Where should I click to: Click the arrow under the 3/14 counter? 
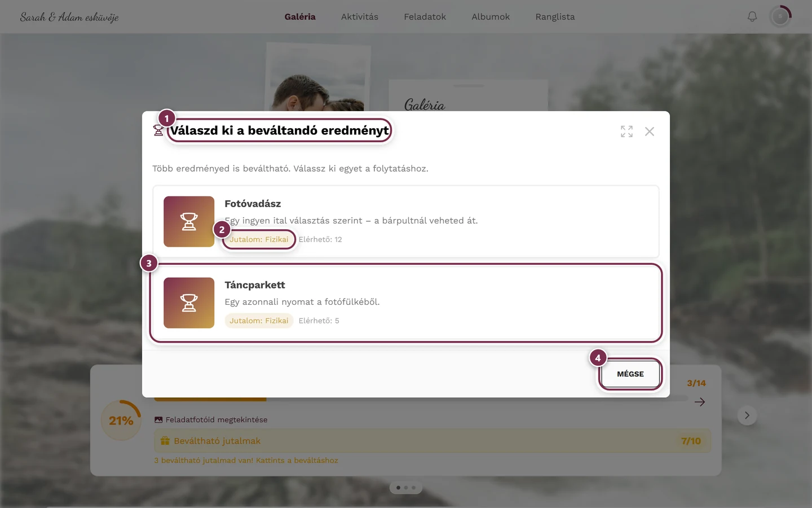[x=700, y=402]
